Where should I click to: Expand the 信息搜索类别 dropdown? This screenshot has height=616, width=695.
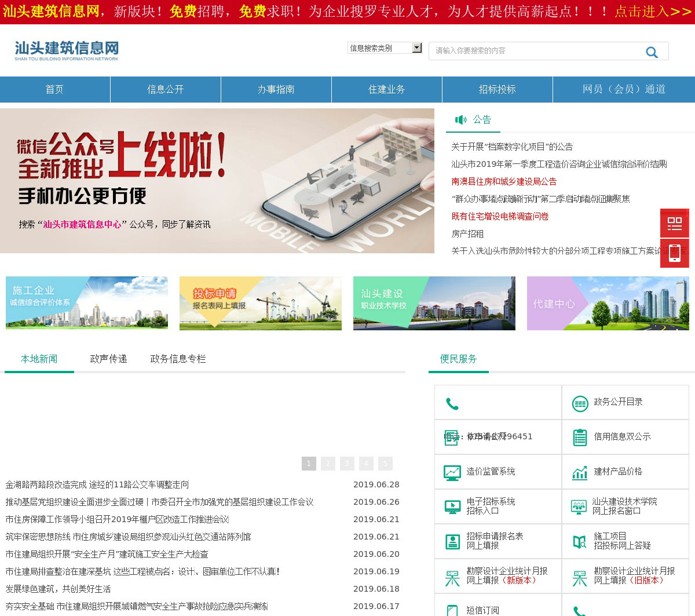click(416, 48)
